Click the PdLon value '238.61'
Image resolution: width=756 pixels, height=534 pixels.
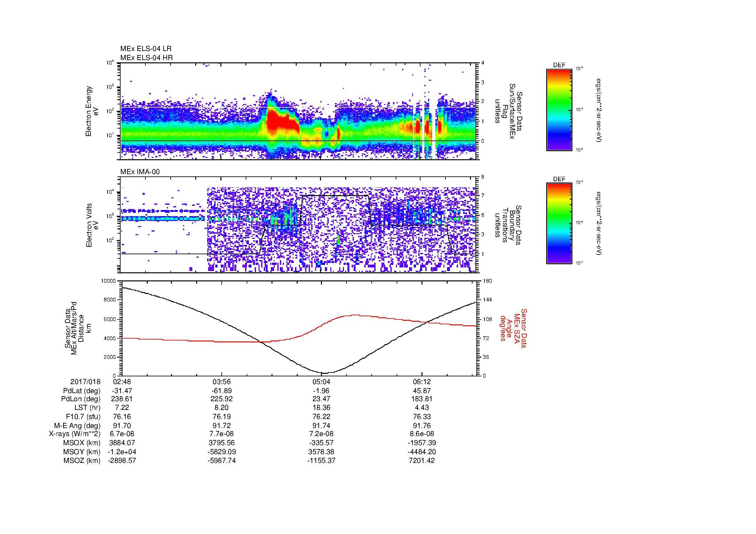click(x=122, y=399)
